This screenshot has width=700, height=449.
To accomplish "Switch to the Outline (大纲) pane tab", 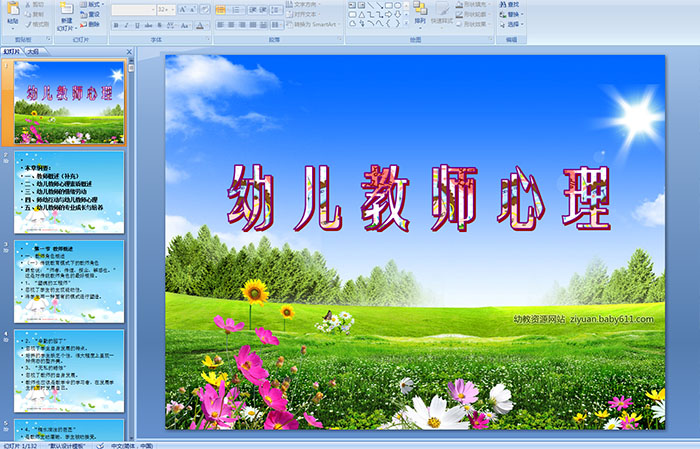I will pyautogui.click(x=33, y=52).
